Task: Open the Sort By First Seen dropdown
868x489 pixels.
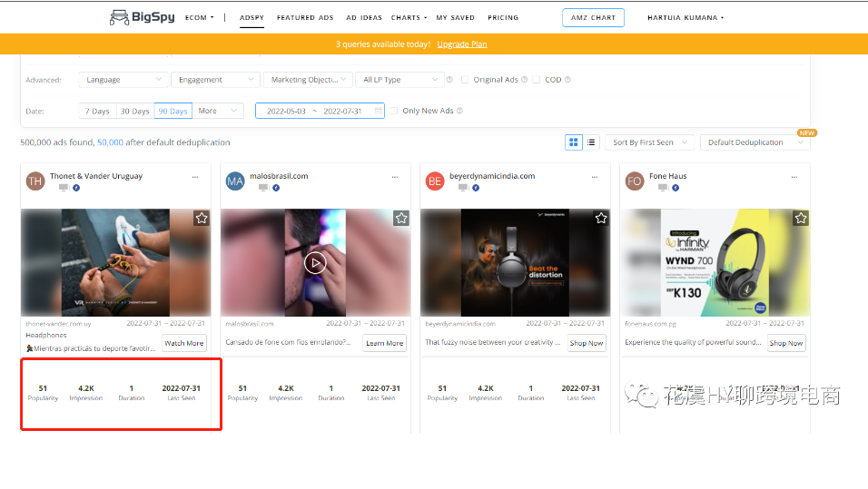Action: tap(650, 142)
